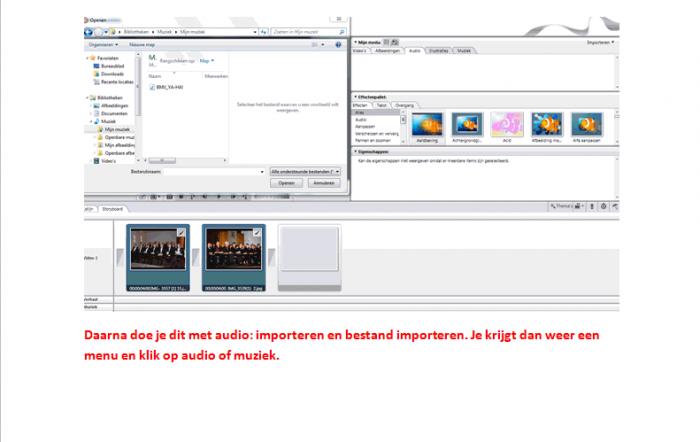Switch to the Effecten tab
This screenshot has height=442, width=700.
pyautogui.click(x=360, y=105)
